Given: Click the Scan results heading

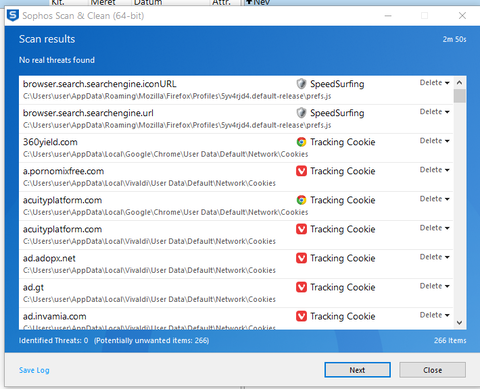Looking at the screenshot, I should 47,39.
